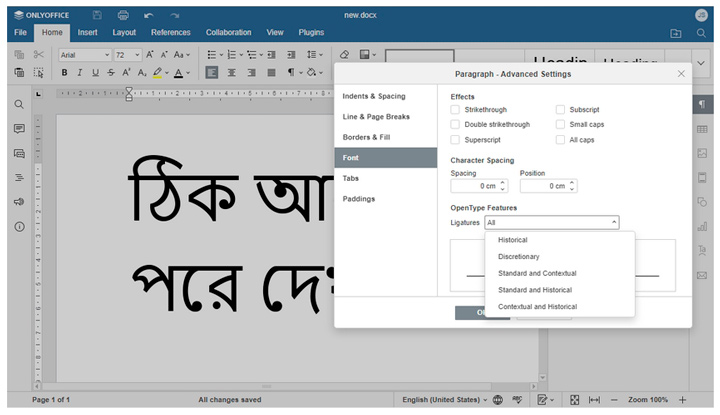The image size is (720, 415).
Task: Choose Standard and Contextual ligatures option
Action: click(x=560, y=273)
